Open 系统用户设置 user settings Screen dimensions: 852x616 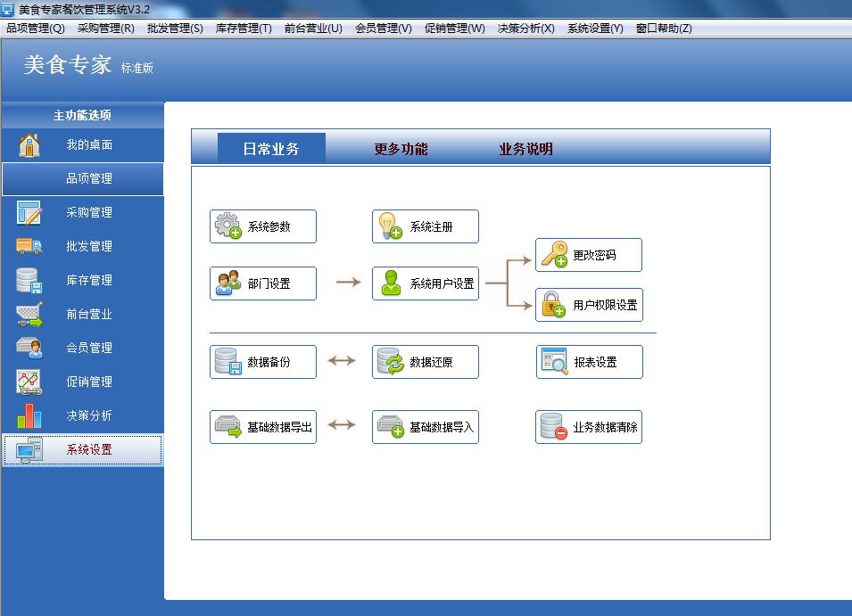tap(425, 283)
